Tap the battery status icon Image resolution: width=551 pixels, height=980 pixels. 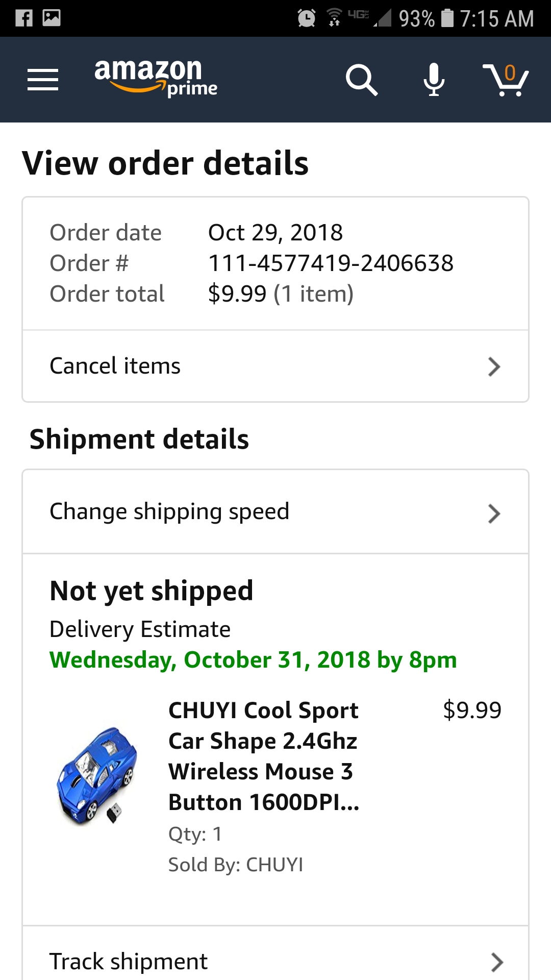tap(447, 18)
